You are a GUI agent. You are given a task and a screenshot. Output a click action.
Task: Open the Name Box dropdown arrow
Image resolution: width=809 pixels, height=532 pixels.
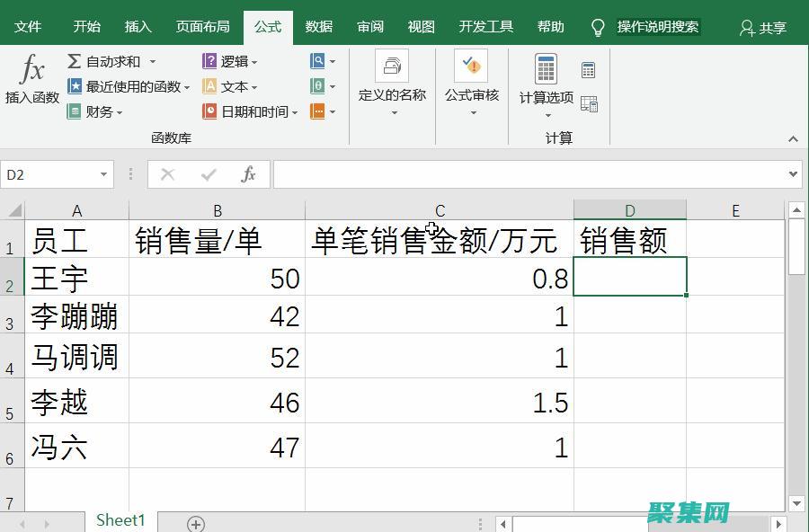104,174
